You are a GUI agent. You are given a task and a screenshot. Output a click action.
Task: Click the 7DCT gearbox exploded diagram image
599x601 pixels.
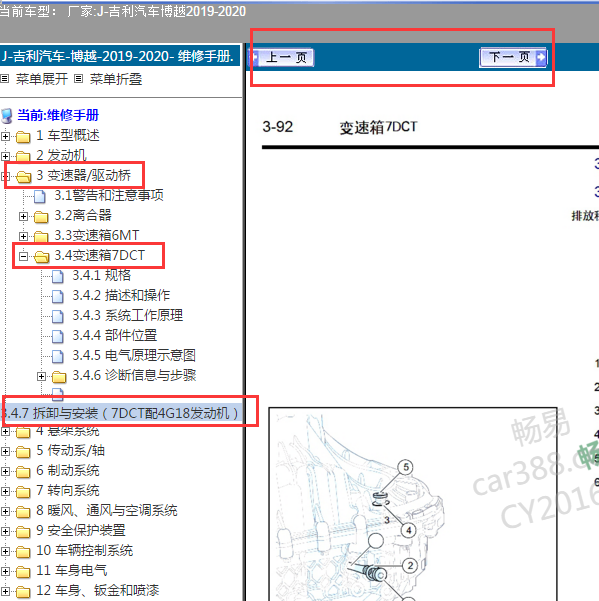[x=412, y=504]
